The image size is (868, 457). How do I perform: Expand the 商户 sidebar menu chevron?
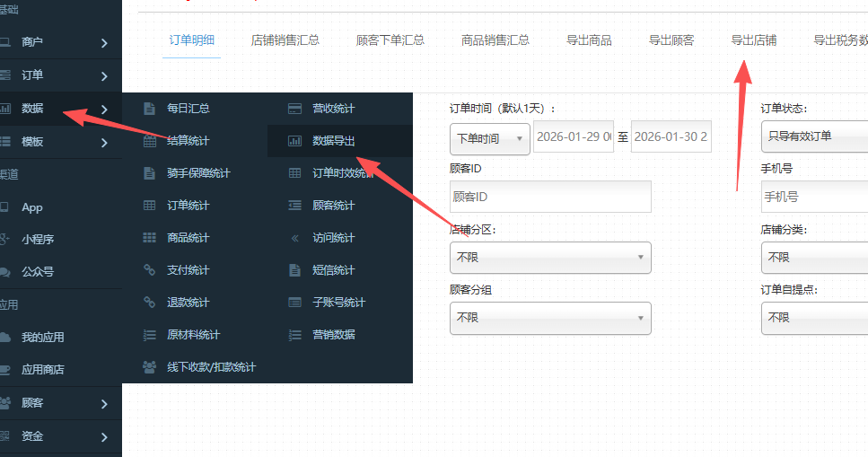[x=105, y=43]
